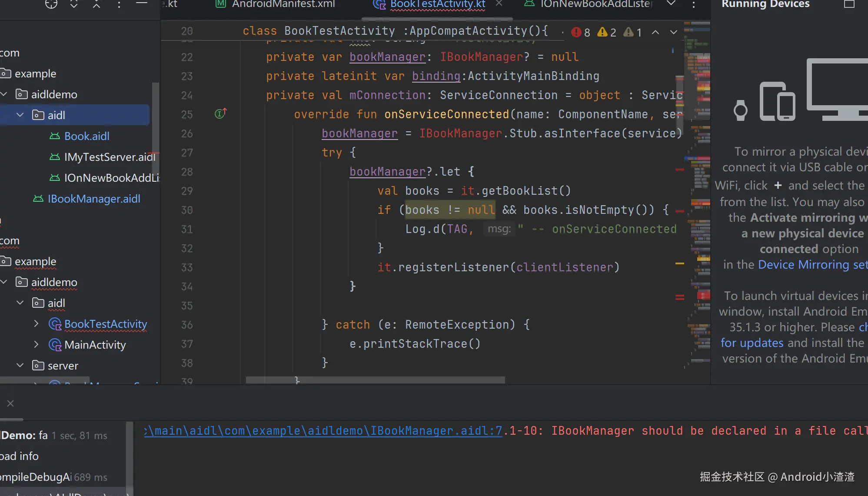Image resolution: width=868 pixels, height=496 pixels.
Task: Expand the BookTestActivity tree node
Action: [37, 324]
